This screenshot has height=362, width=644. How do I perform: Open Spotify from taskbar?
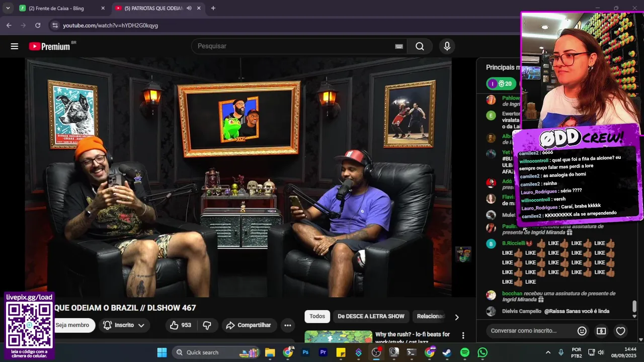(x=465, y=352)
